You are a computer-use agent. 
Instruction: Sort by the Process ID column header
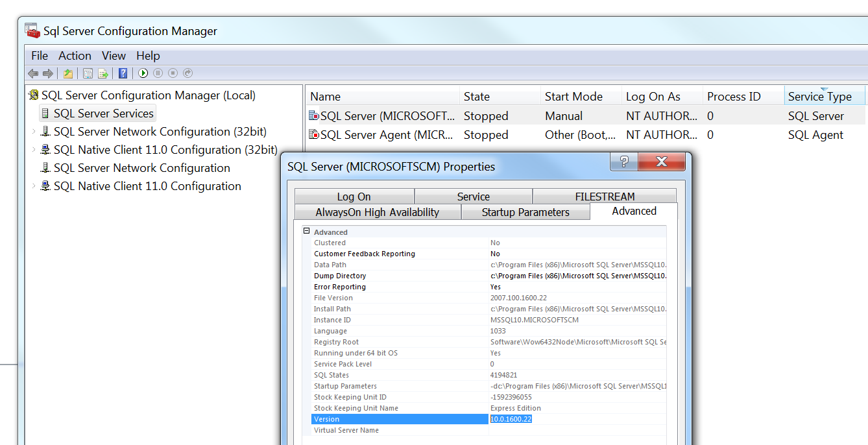(x=743, y=97)
